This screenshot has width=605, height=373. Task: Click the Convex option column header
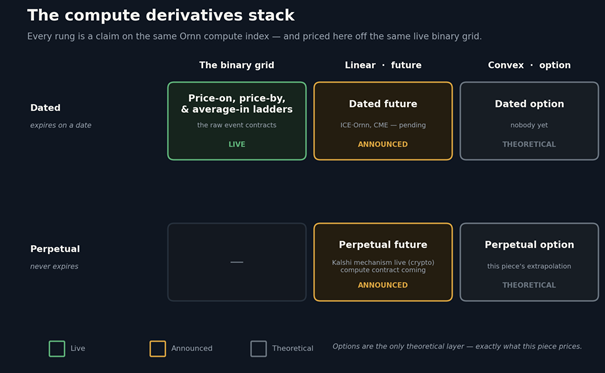point(529,65)
